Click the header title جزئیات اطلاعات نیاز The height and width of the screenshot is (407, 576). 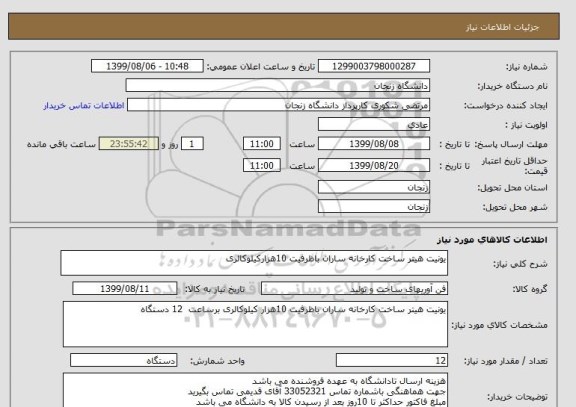click(502, 27)
